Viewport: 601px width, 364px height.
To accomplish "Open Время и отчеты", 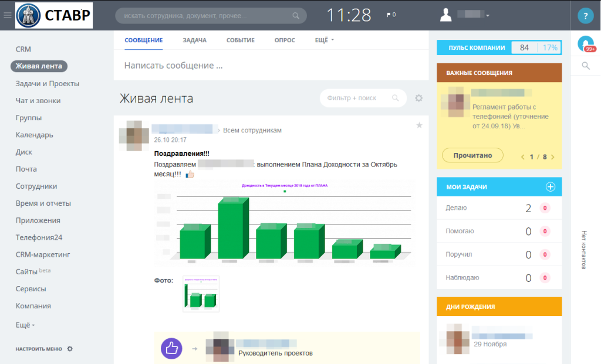I will pyautogui.click(x=43, y=203).
